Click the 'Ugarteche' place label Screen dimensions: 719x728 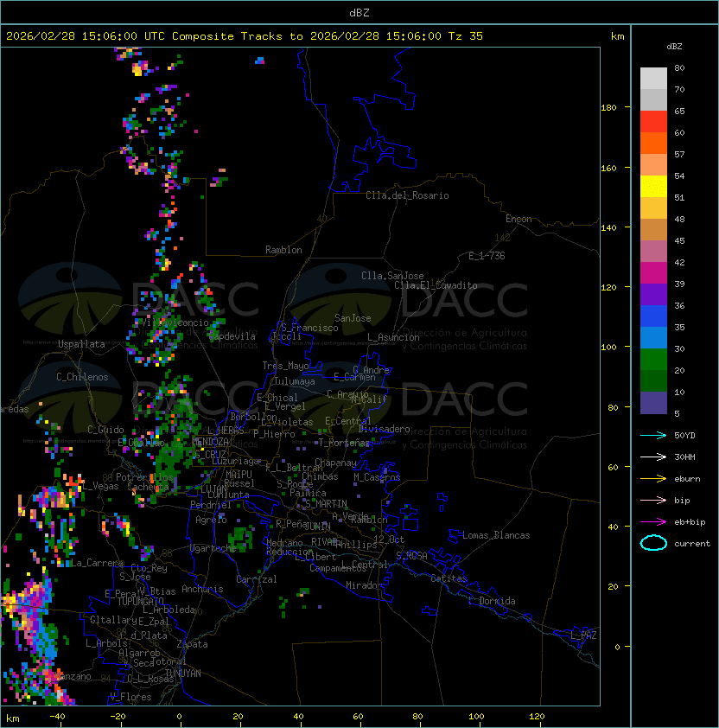tap(213, 548)
